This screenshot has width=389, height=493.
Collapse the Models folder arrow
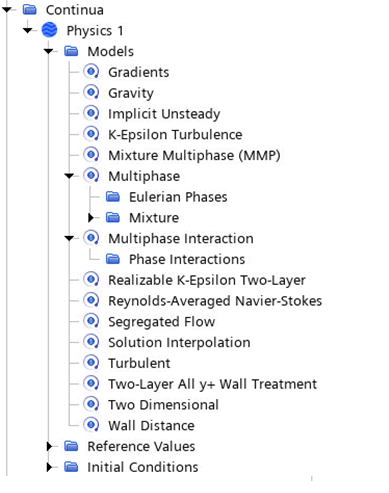(48, 51)
